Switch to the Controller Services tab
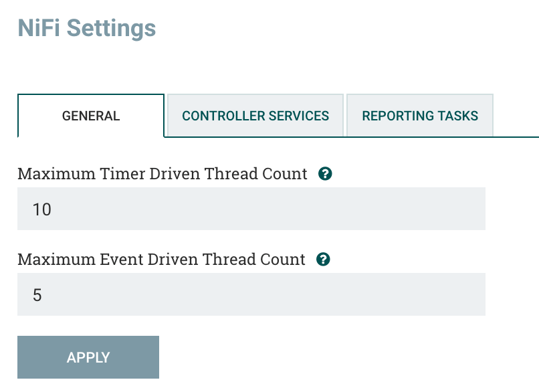Image resolution: width=539 pixels, height=392 pixels. click(255, 116)
